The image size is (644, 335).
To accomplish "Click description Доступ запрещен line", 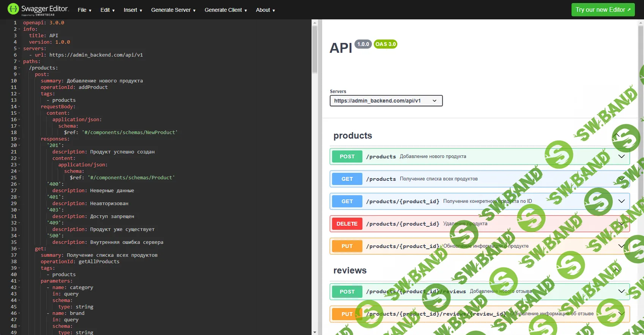I will (x=93, y=216).
